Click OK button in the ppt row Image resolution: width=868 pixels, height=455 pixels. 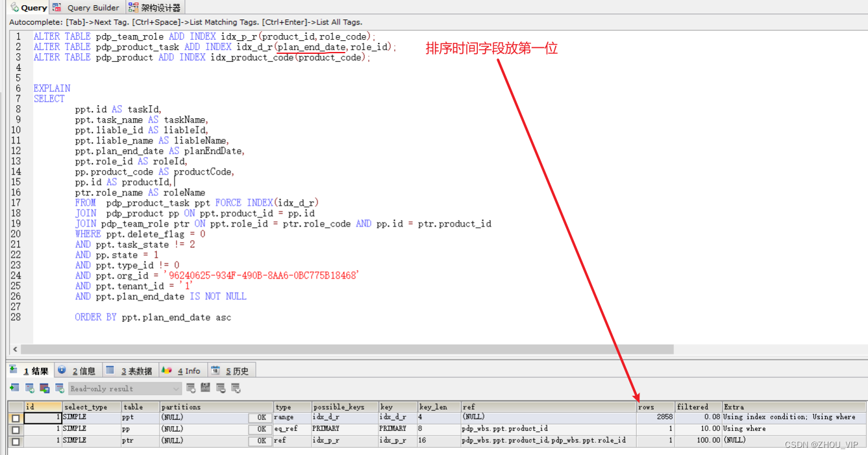coord(260,418)
